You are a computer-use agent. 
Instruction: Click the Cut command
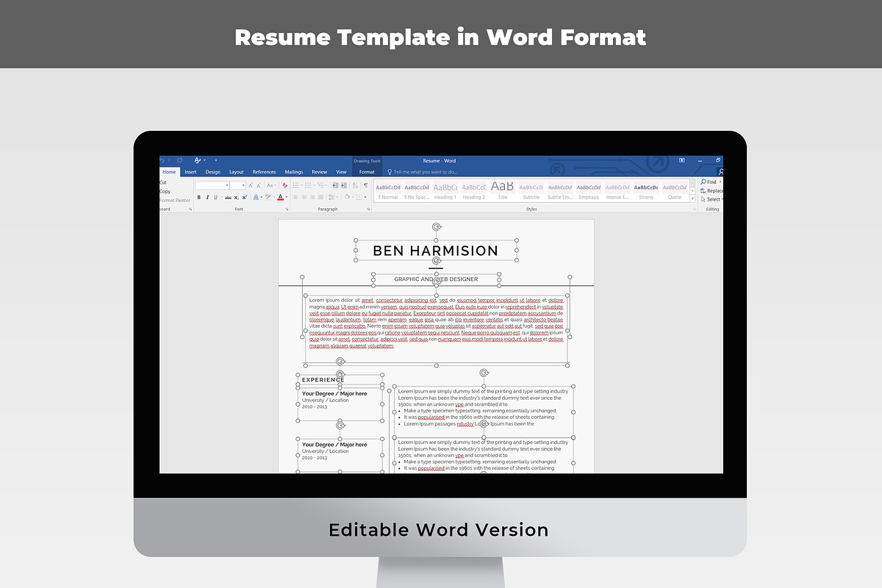click(163, 182)
